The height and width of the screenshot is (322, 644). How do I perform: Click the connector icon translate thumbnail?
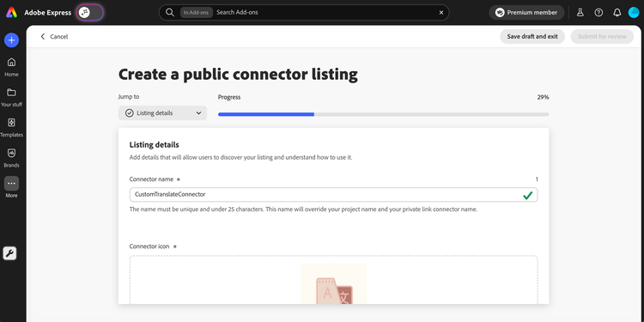333,283
